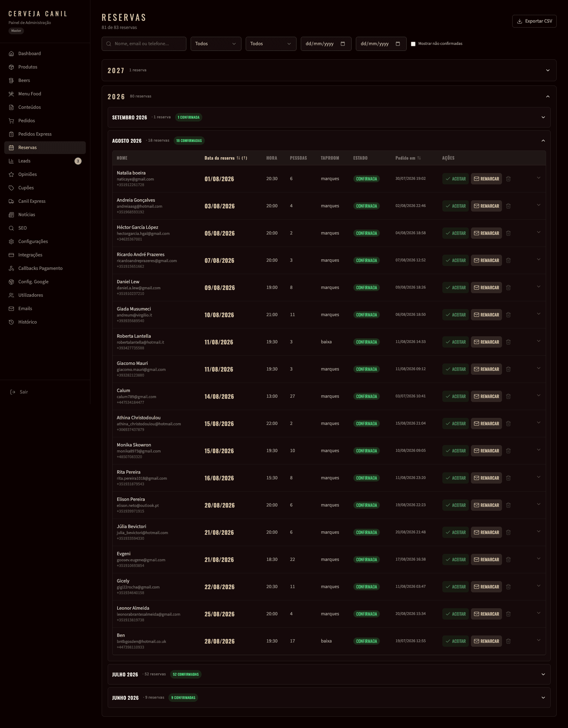Click the first dd/mm/yyyy date input

tap(326, 44)
